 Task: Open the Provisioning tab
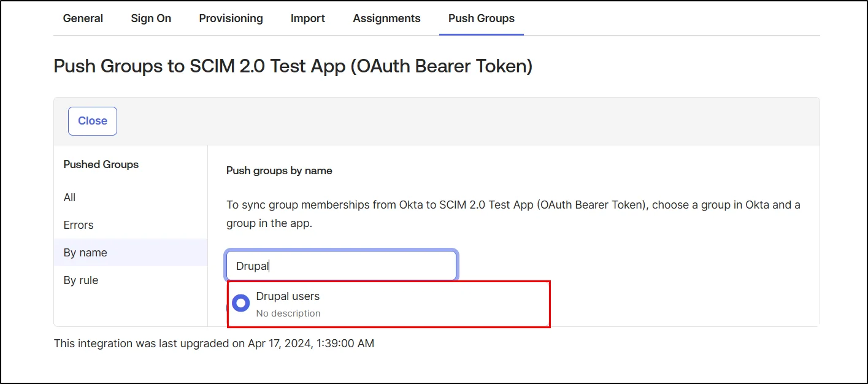(x=231, y=18)
